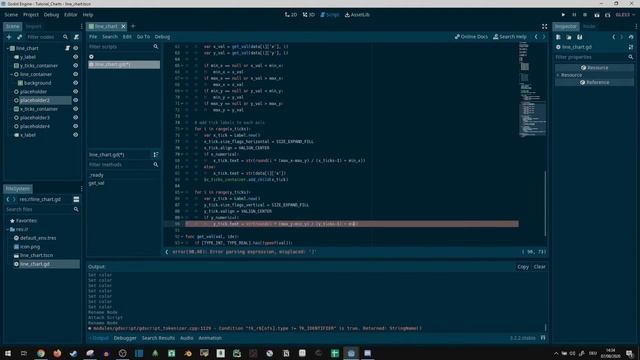Toggle alphabetical sorting of methods list
The height and width of the screenshot is (360, 640).
(x=156, y=155)
